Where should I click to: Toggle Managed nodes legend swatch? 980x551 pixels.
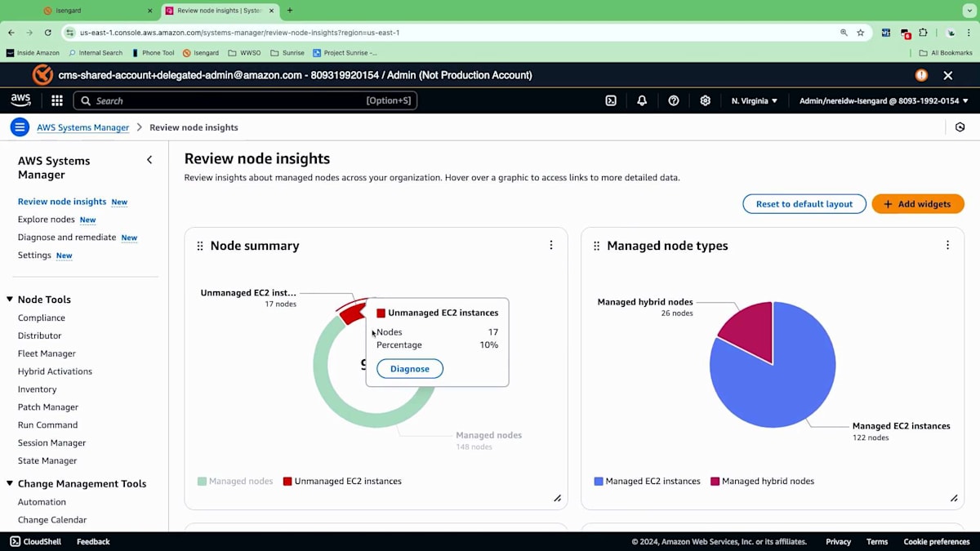(202, 482)
